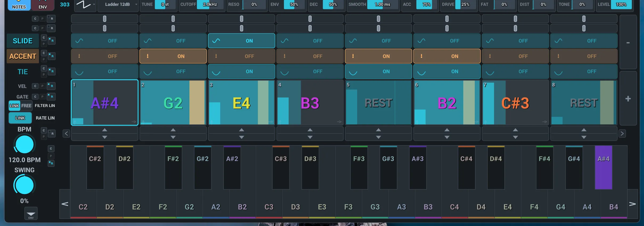Click step 8 note down arrow
This screenshot has height=226, width=644.
coord(584,137)
